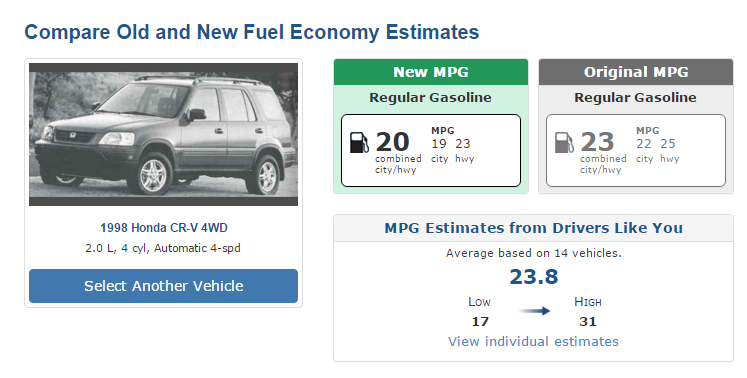Click the fuel pump icon in New MPG
Screen dimensions: 747x378
(x=359, y=143)
